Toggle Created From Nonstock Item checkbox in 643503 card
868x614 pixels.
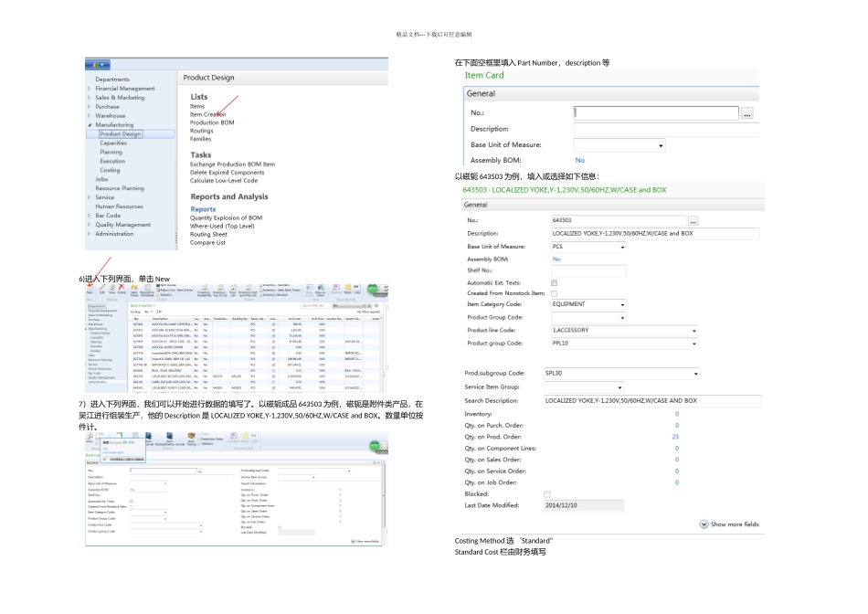coord(554,294)
